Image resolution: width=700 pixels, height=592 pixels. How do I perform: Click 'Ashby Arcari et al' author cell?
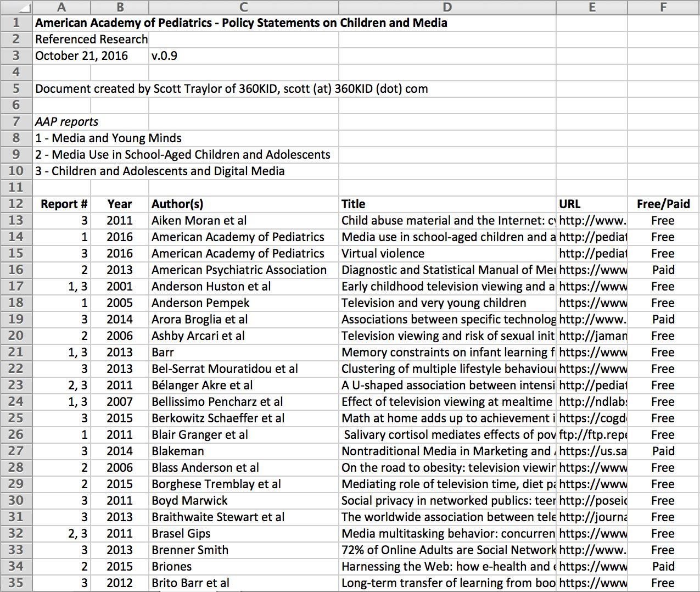point(244,336)
